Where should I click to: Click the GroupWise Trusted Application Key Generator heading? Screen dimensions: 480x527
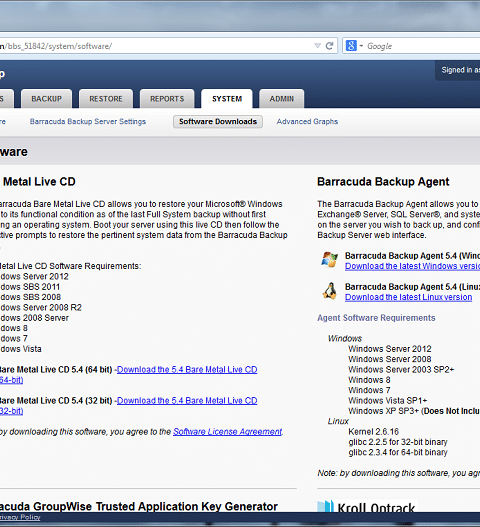click(139, 506)
